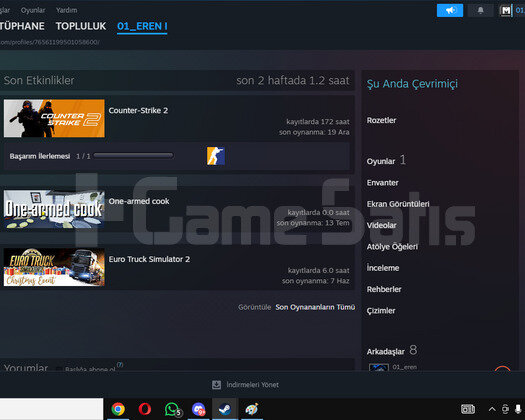This screenshot has height=420, width=525.
Task: Click the One-armed cook game thumbnail
Action: [x=54, y=209]
